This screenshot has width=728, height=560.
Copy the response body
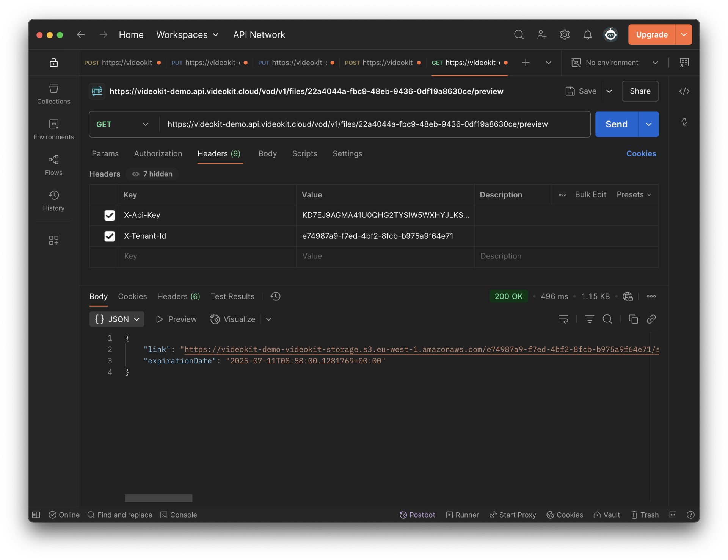click(633, 319)
